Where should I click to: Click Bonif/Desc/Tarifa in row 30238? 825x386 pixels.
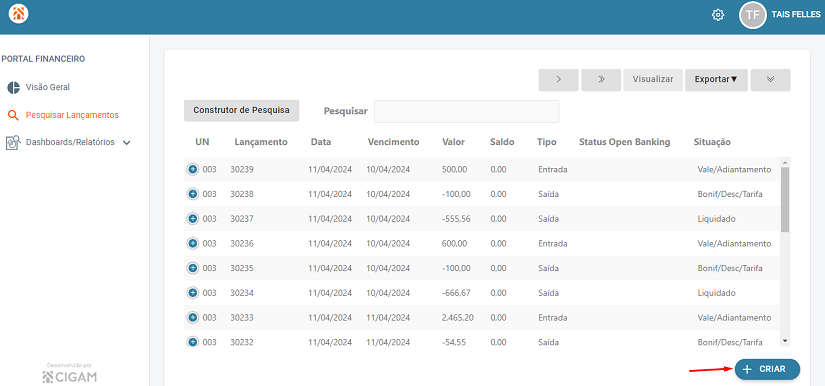coord(730,195)
